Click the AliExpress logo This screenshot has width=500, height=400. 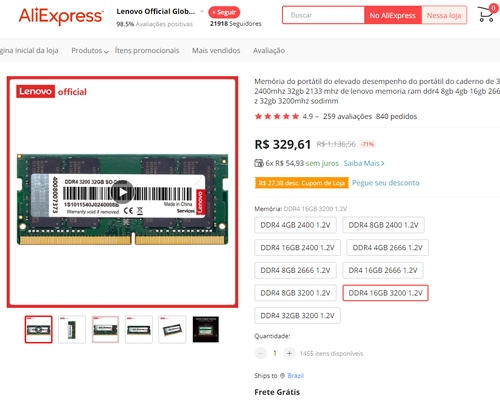click(x=61, y=16)
